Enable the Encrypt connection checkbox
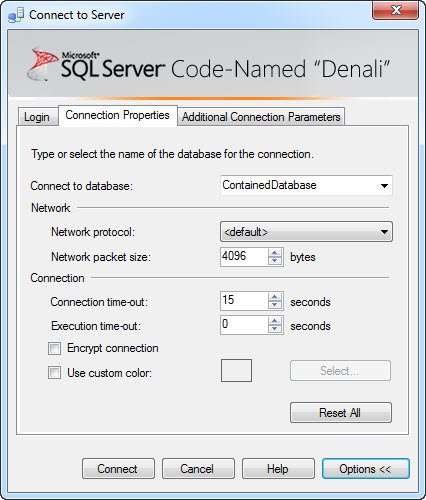This screenshot has width=426, height=500. coord(54,349)
